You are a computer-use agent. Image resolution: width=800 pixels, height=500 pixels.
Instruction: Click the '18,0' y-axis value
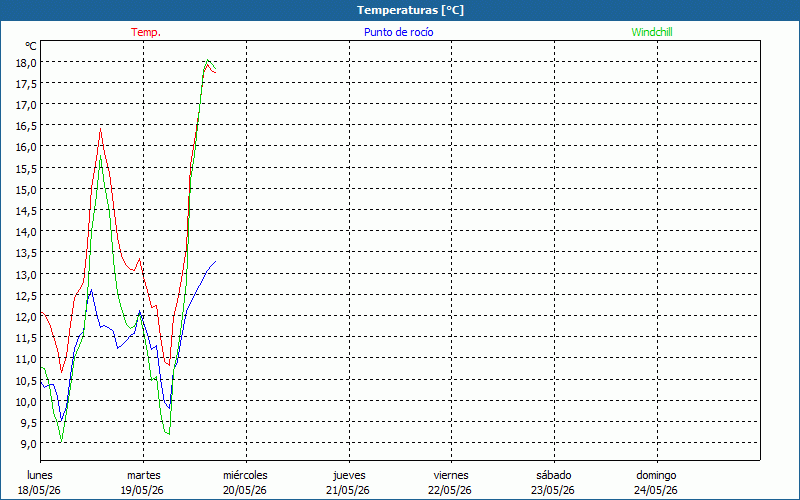[x=26, y=63]
